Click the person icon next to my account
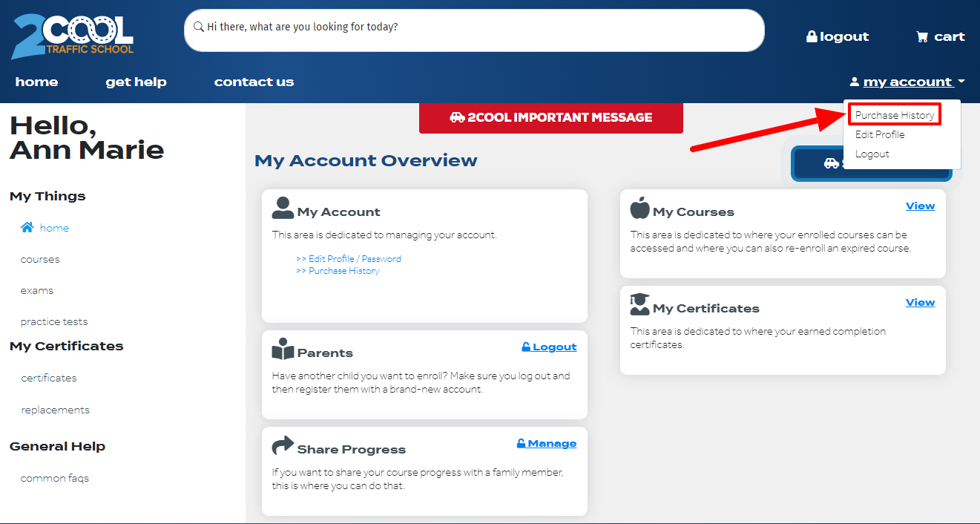This screenshot has height=524, width=980. click(x=855, y=82)
